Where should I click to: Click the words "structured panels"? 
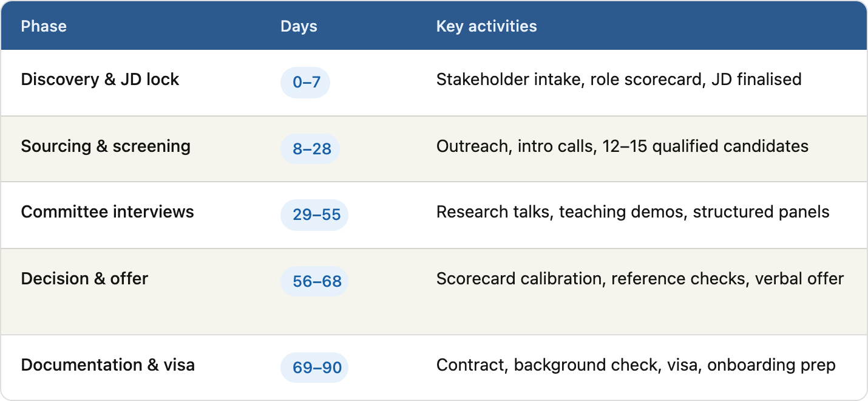coord(761,212)
